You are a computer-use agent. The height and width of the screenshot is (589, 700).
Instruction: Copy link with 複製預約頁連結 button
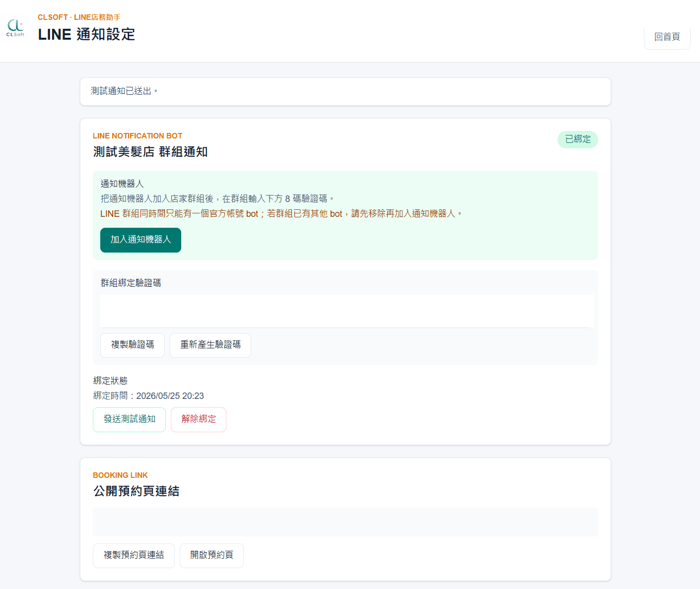[x=134, y=555]
